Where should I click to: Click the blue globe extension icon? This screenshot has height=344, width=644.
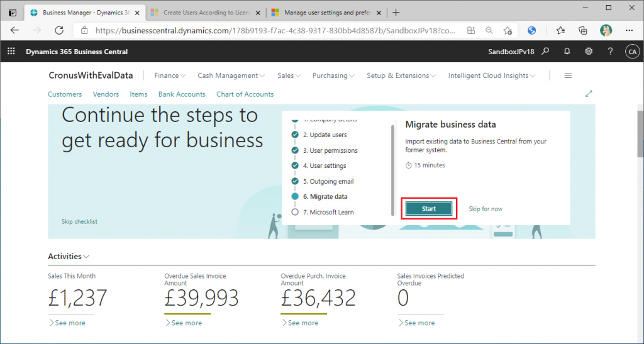[x=532, y=30]
